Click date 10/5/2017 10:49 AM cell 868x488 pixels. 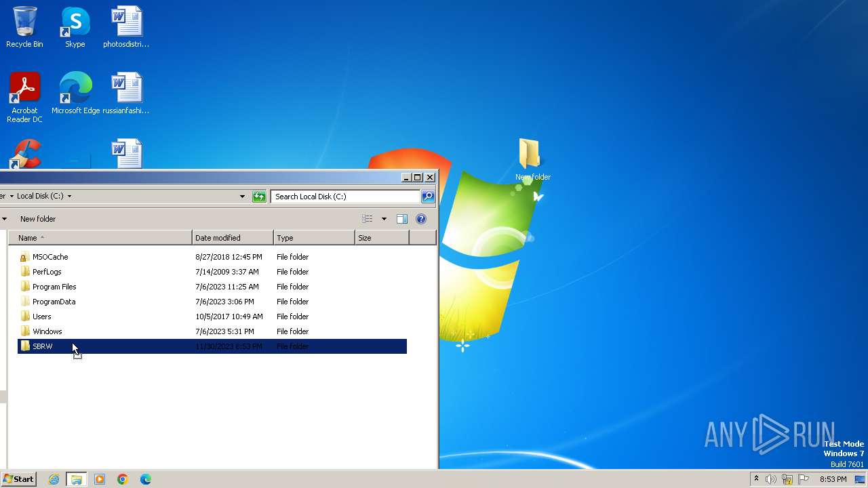pyautogui.click(x=229, y=317)
